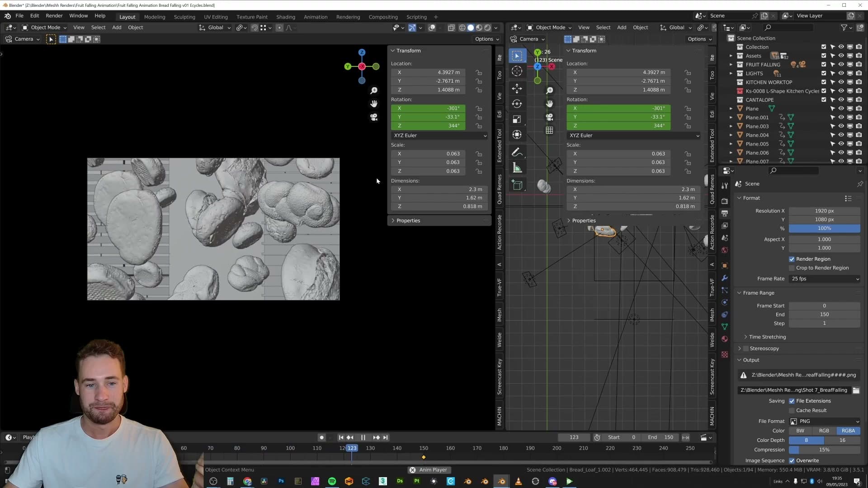Click the folder icon for output path
Viewport: 868px width, 488px height.
coord(856,390)
